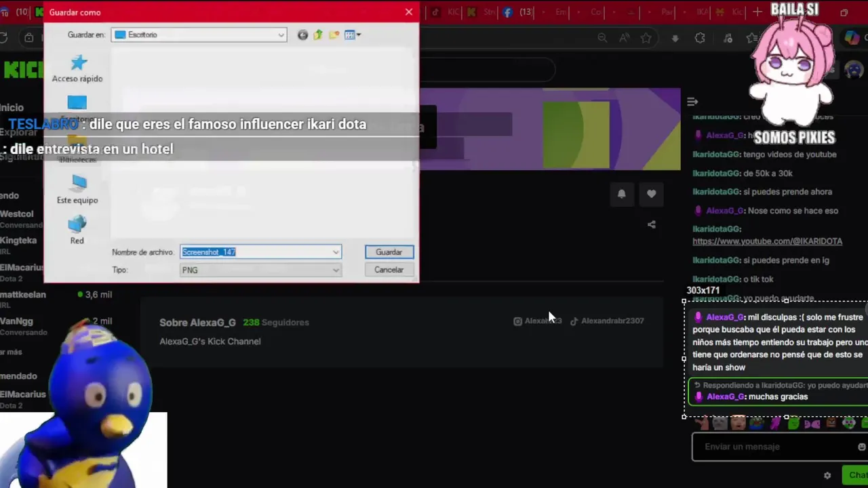Click the notification bell icon on channel
This screenshot has width=868, height=488.
[x=621, y=194]
